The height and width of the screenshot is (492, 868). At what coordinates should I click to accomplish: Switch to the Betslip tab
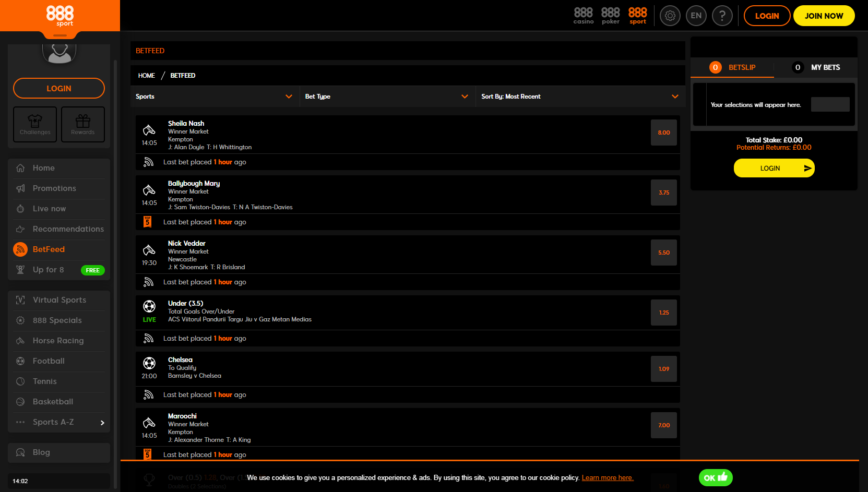732,67
